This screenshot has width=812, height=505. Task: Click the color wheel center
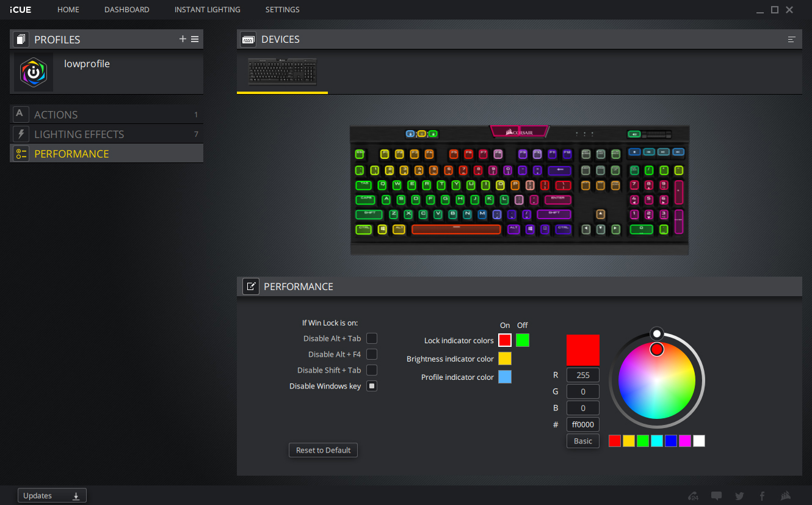point(657,380)
